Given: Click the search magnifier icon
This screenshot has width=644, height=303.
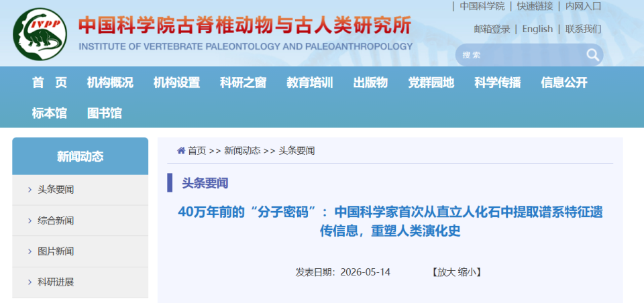Looking at the screenshot, I should pyautogui.click(x=592, y=54).
